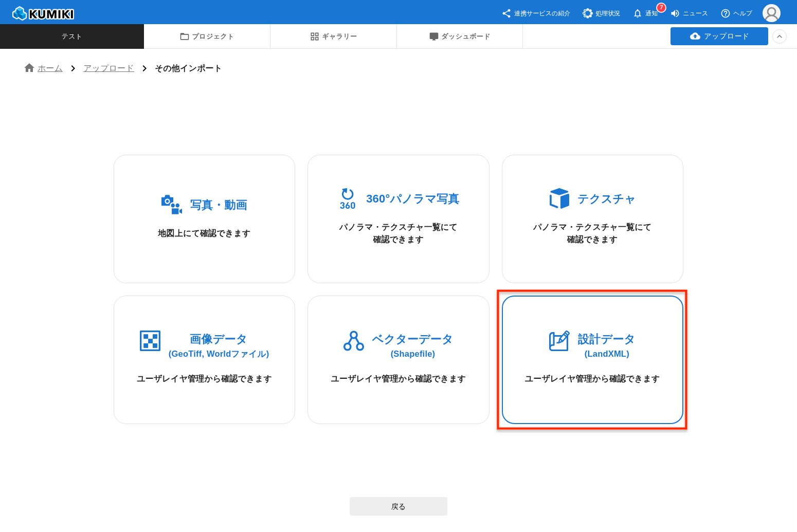797x532 pixels.
Task: Open the user profile avatar
Action: click(771, 13)
